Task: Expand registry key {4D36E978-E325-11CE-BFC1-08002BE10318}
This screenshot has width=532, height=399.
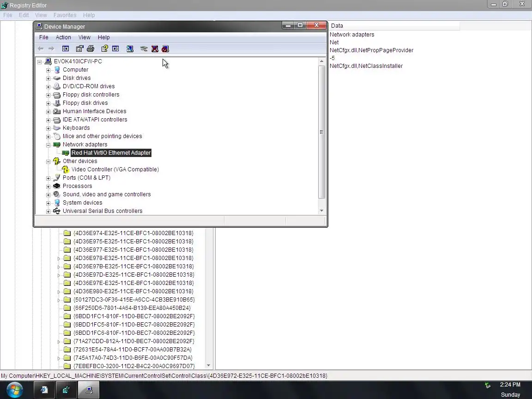Action: click(x=59, y=259)
